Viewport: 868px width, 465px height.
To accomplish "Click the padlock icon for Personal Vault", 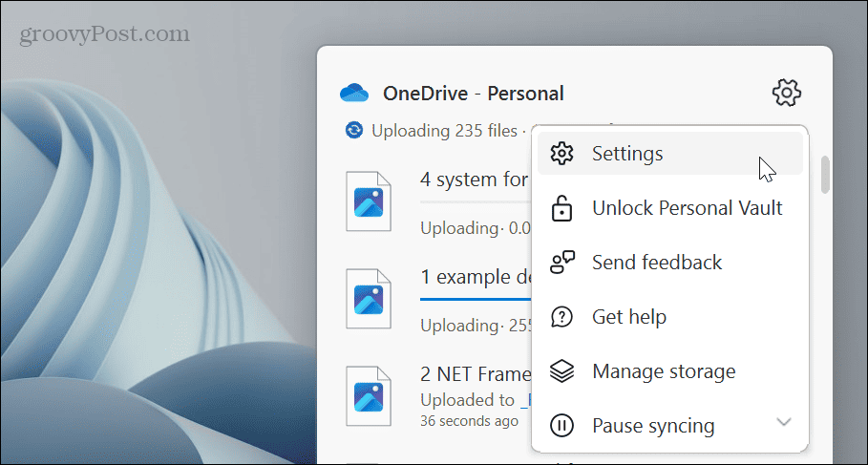I will [x=563, y=208].
